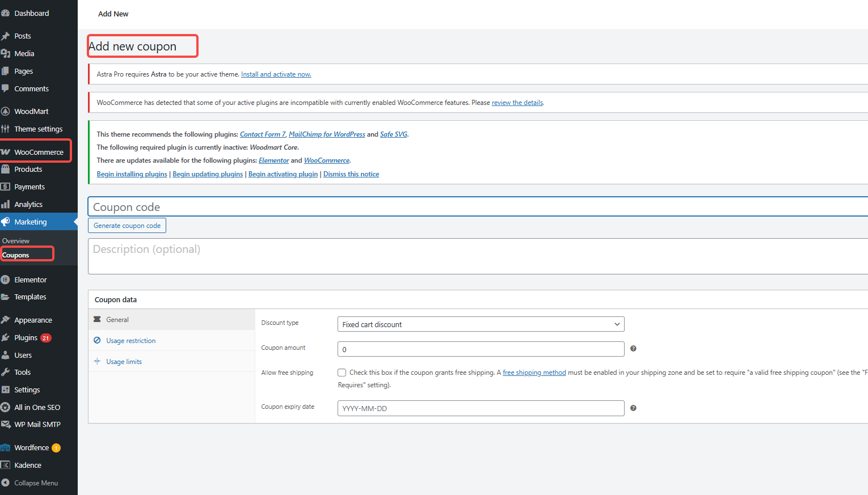868x495 pixels.
Task: Switch to the Usage restriction tab
Action: point(130,340)
